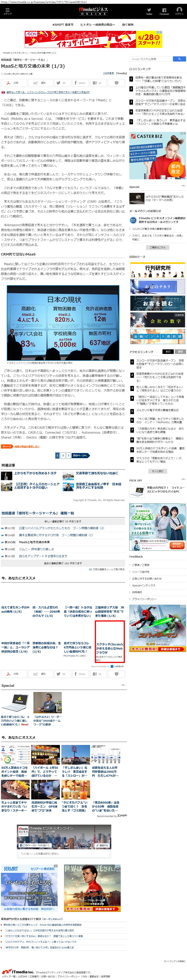This screenshot has height=980, width=187.
Task: Open the 会社の数字 theme banner
Action: coord(157,319)
